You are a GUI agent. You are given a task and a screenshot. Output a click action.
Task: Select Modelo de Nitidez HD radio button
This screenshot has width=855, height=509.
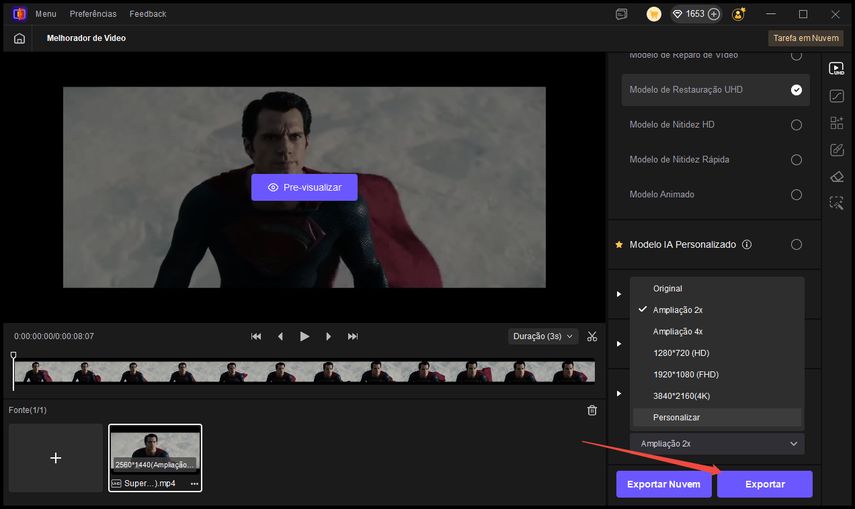[796, 125]
